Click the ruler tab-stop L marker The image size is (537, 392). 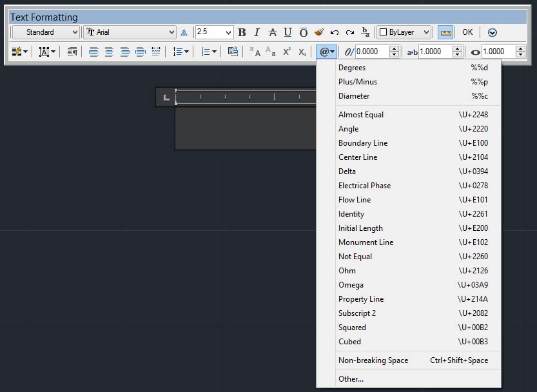click(166, 97)
